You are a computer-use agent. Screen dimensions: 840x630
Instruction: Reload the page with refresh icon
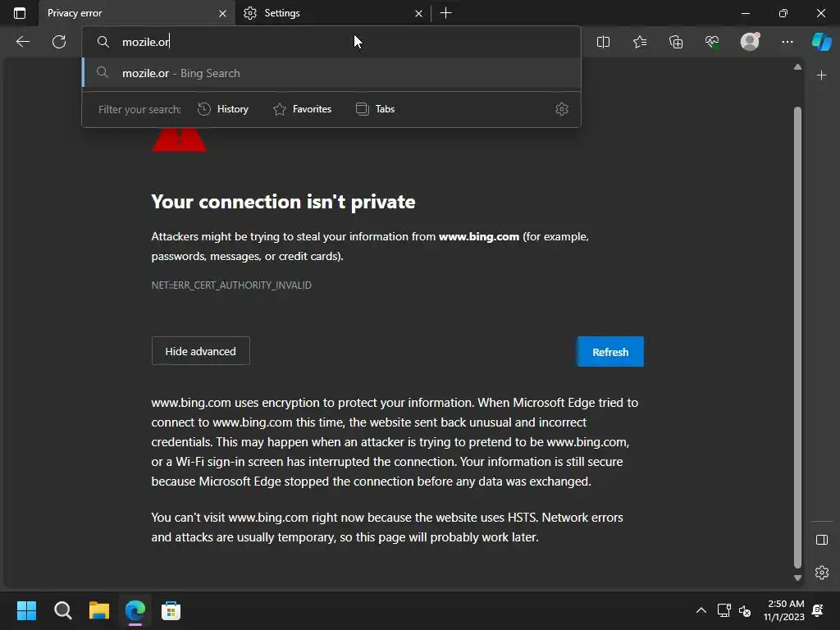click(x=59, y=42)
